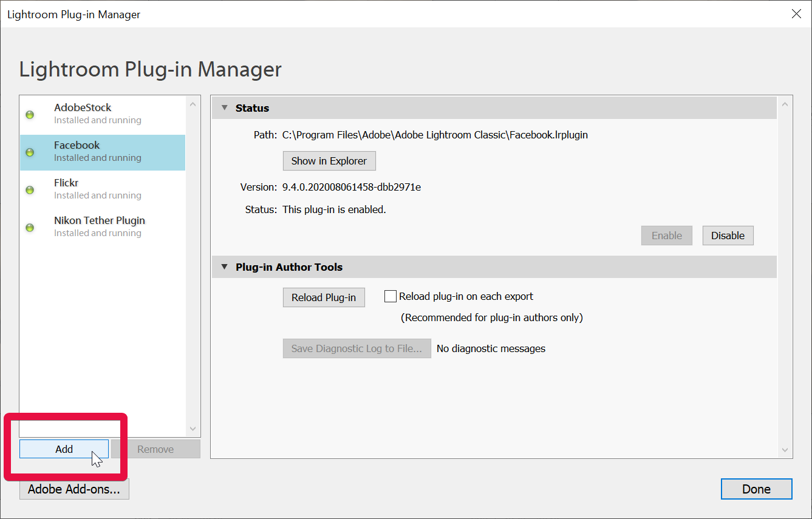812x519 pixels.
Task: Click the plug-in list scroll down arrow
Action: tap(193, 429)
